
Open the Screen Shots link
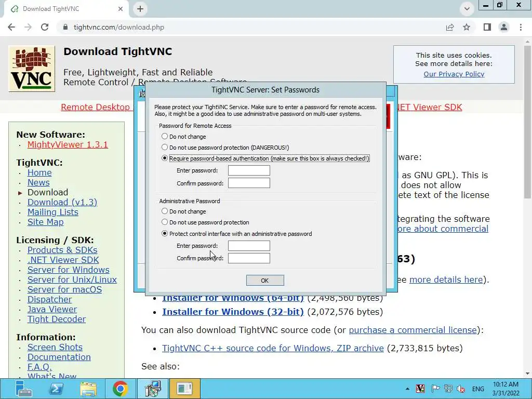tap(55, 347)
